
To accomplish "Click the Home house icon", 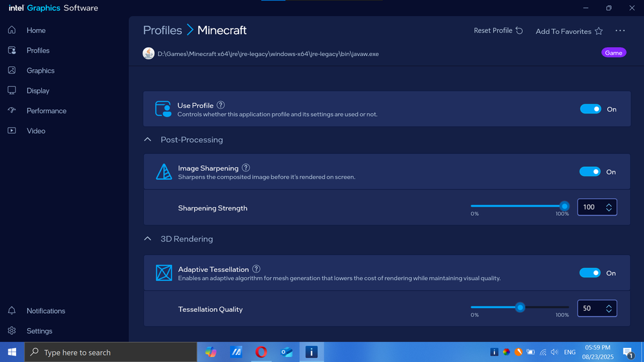I will (12, 30).
